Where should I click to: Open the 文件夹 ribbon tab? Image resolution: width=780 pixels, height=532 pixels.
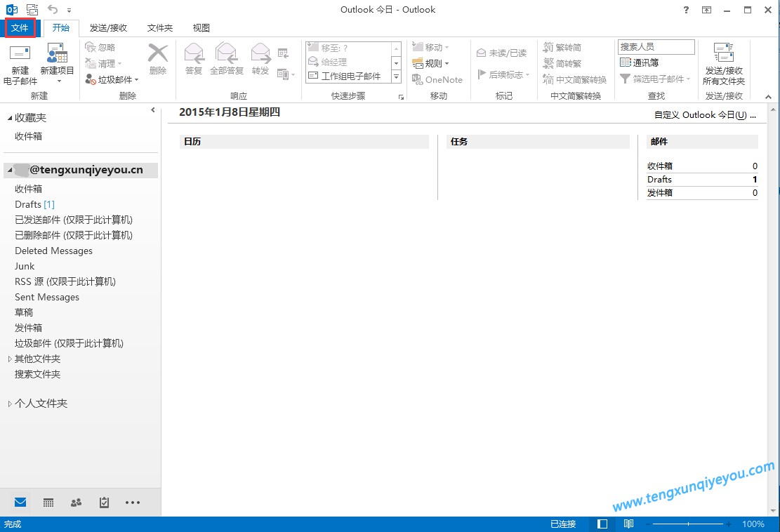pos(159,28)
